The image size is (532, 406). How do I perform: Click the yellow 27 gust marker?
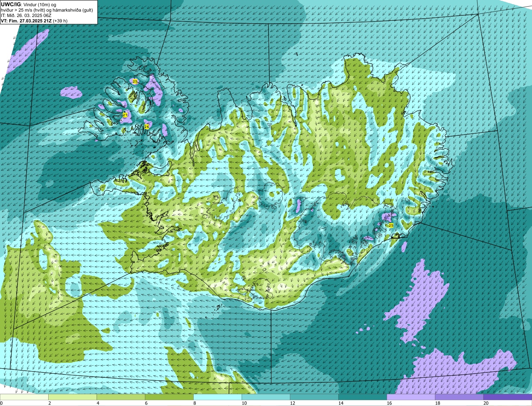tap(125, 115)
